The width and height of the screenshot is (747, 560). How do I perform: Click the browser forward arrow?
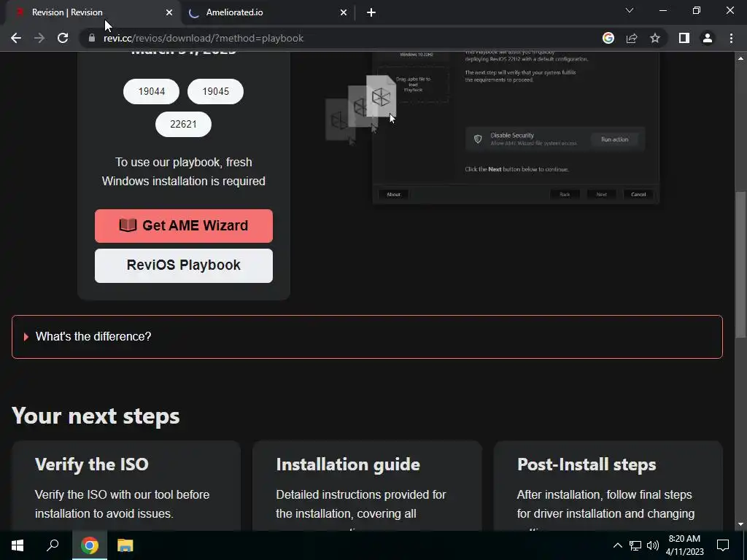[x=39, y=38]
